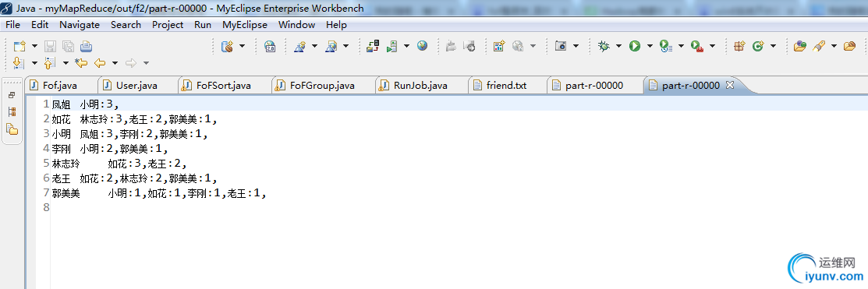868x289 pixels.
Task: Open dropdown beside the first blue wizard icon
Action: 314,47
